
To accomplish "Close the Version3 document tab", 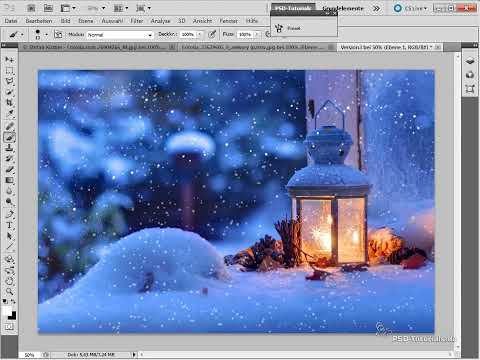I will pos(438,47).
